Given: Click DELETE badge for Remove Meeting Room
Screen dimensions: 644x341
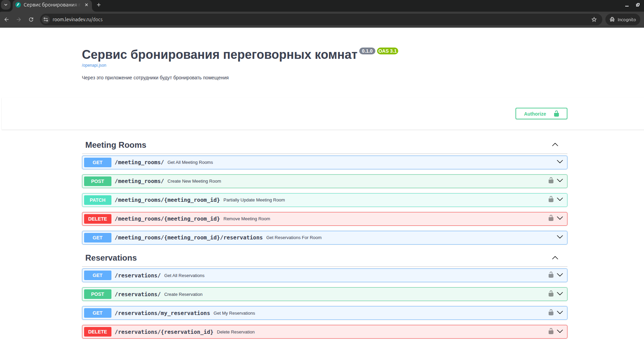Looking at the screenshot, I should tap(98, 219).
